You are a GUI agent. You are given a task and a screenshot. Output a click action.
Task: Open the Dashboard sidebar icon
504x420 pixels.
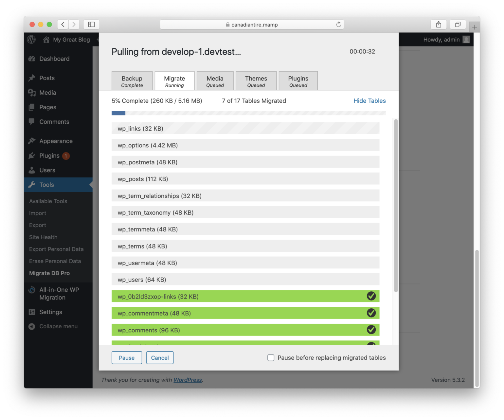(x=32, y=59)
